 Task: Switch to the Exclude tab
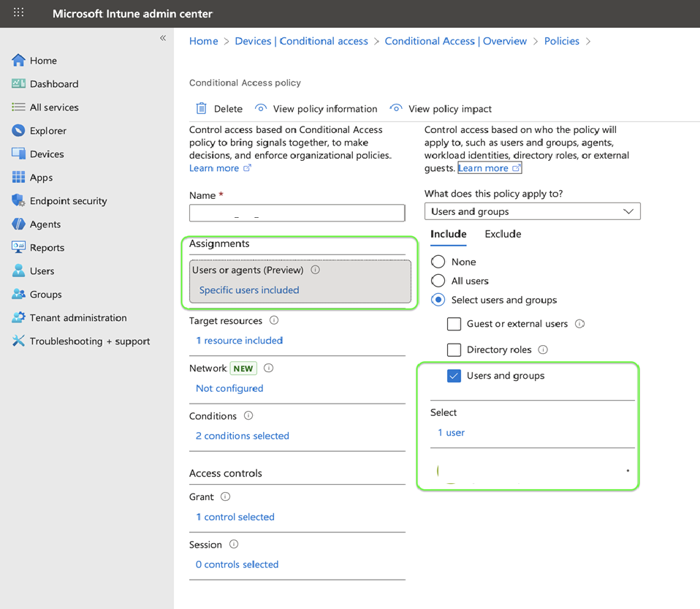[x=503, y=234]
